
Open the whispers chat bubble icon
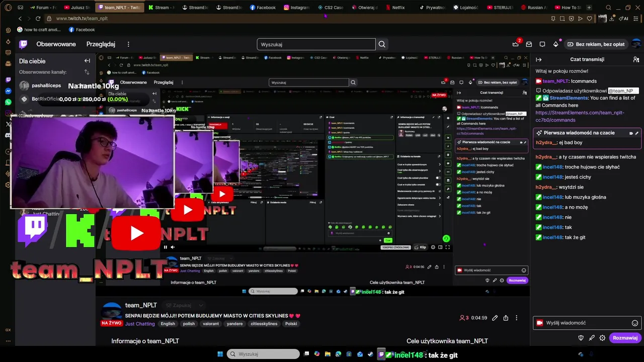pos(542,44)
